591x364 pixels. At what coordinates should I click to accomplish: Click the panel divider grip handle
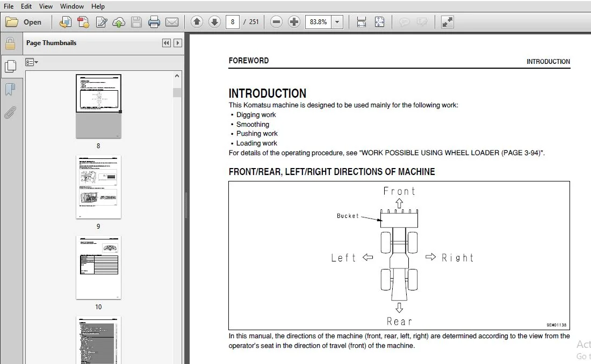click(186, 206)
